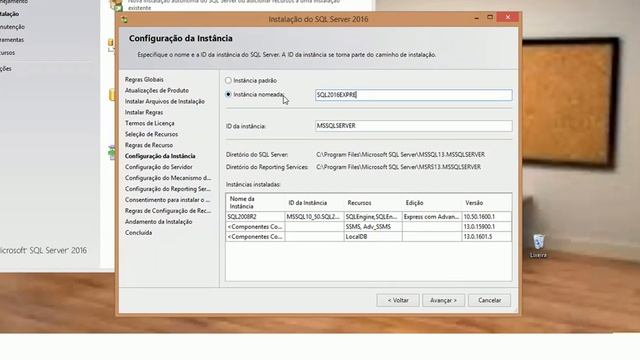Click the named instance text field
640x360 pixels.
tap(413, 95)
